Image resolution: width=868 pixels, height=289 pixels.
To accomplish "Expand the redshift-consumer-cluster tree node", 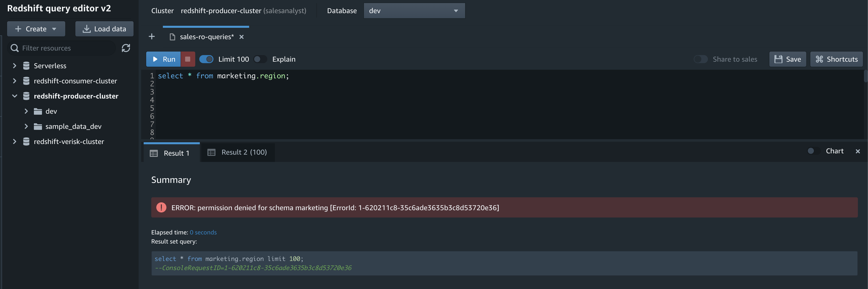I will coord(14,81).
